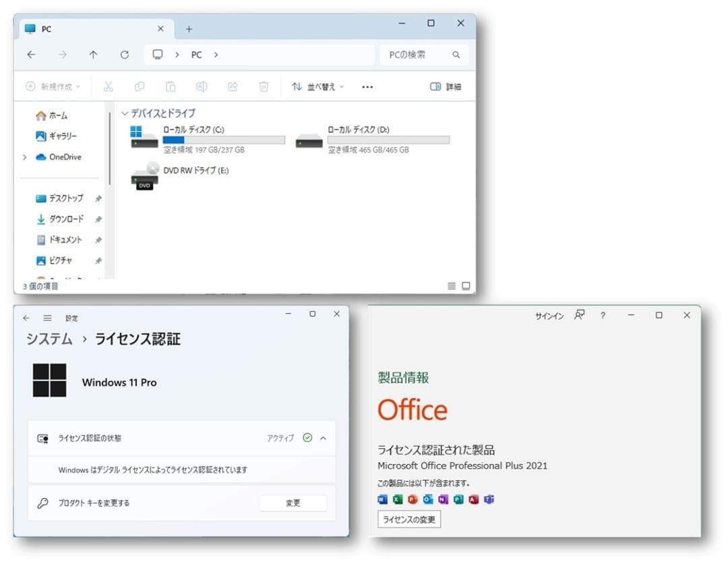Click the 変更 button to change product key
The width and height of the screenshot is (728, 564).
293,503
